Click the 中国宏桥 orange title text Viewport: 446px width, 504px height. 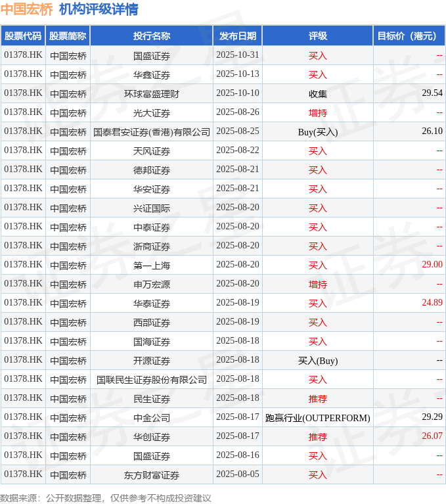(27, 9)
